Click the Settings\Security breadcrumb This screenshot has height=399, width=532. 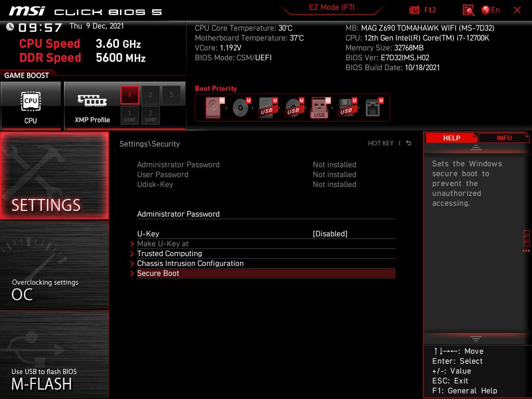[150, 144]
